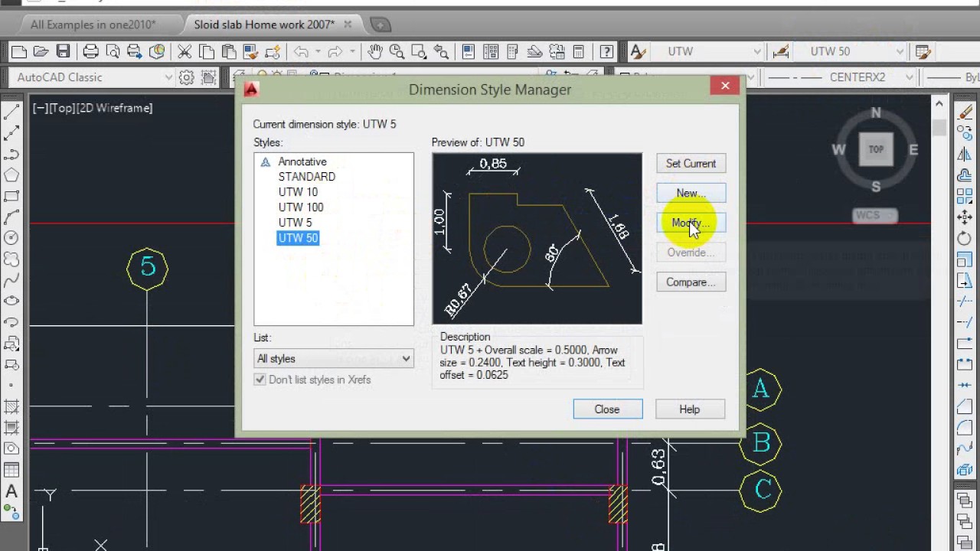Click the Move tool in Modify toolbar

point(964,217)
